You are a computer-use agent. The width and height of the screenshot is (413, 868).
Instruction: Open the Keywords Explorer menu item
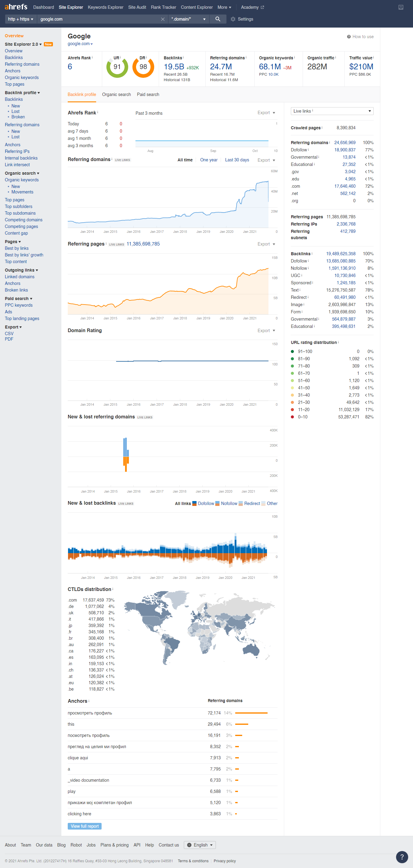[x=105, y=7]
